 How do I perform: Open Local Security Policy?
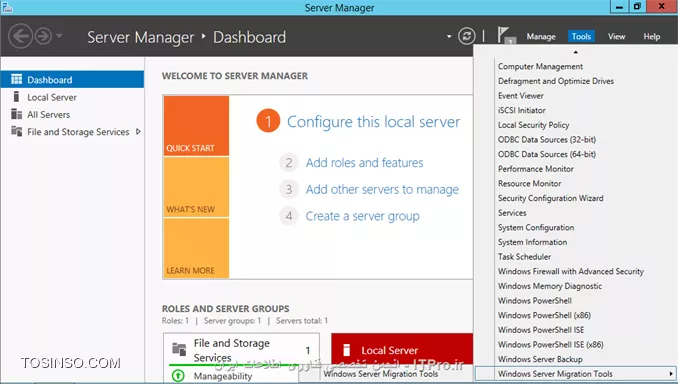533,125
